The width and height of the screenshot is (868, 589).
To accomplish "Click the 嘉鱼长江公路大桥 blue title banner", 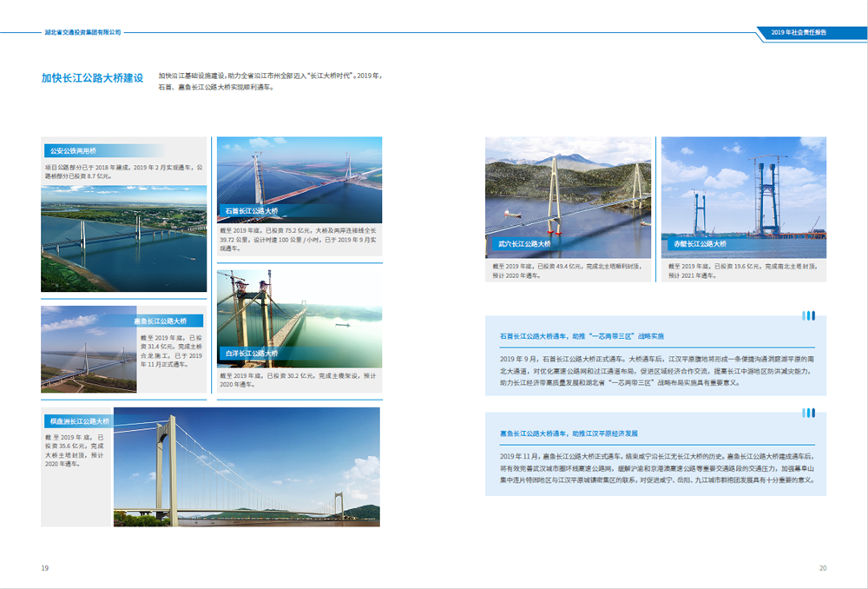I will click(162, 321).
